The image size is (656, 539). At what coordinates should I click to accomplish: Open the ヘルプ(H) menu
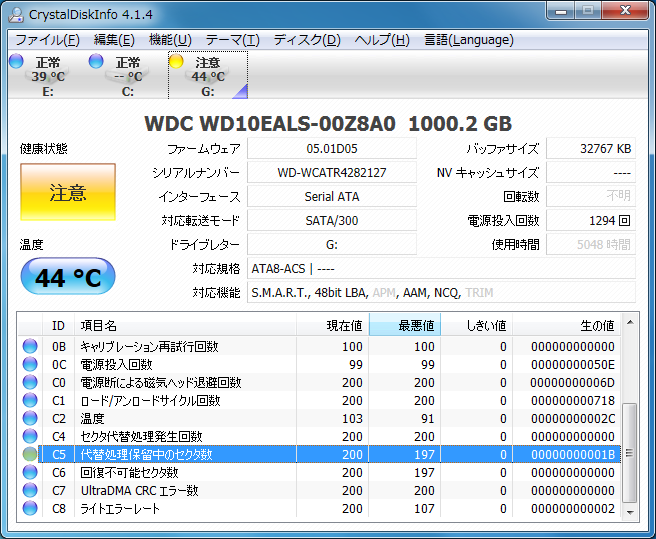click(x=382, y=40)
